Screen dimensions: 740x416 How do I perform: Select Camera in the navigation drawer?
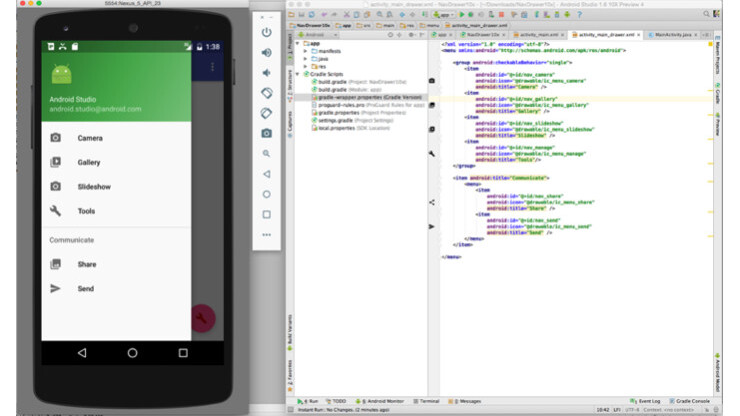click(90, 137)
